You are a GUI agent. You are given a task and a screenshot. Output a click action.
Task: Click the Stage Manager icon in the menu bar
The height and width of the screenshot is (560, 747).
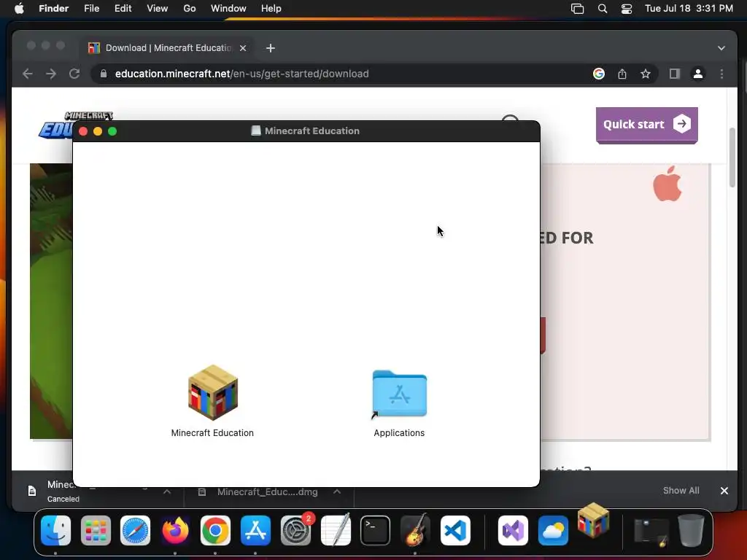pyautogui.click(x=578, y=9)
